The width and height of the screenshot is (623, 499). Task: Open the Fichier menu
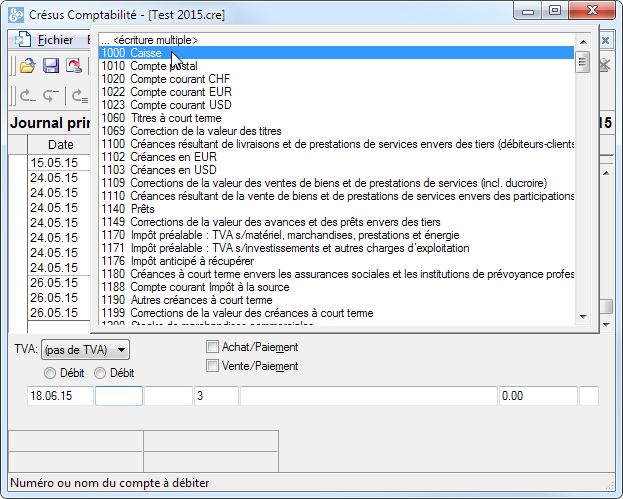pyautogui.click(x=55, y=40)
